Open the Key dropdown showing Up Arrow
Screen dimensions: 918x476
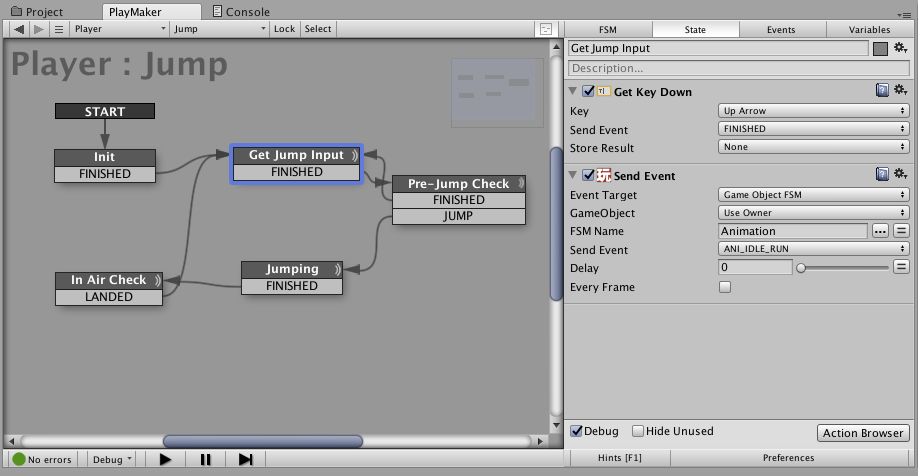[814, 111]
